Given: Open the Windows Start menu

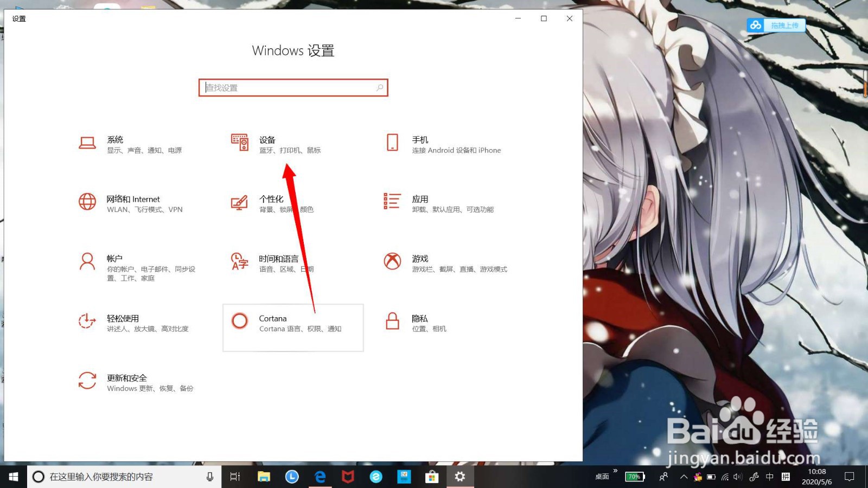Looking at the screenshot, I should pyautogui.click(x=14, y=477).
